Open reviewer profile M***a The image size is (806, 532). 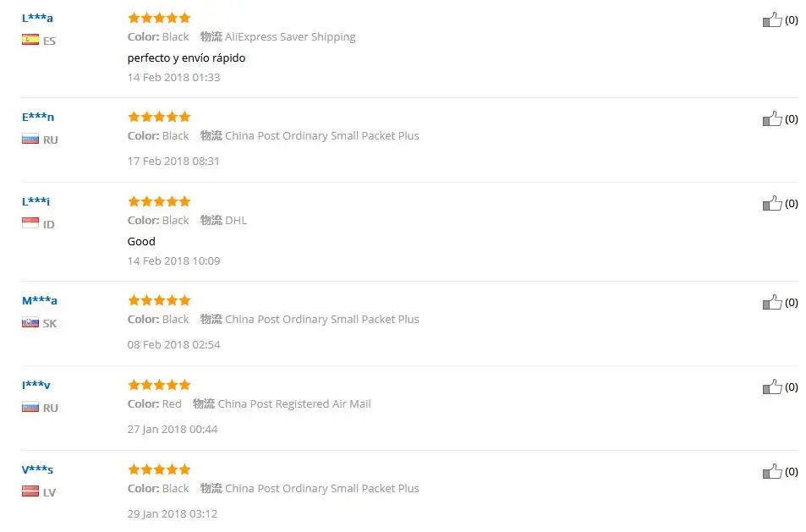40,301
